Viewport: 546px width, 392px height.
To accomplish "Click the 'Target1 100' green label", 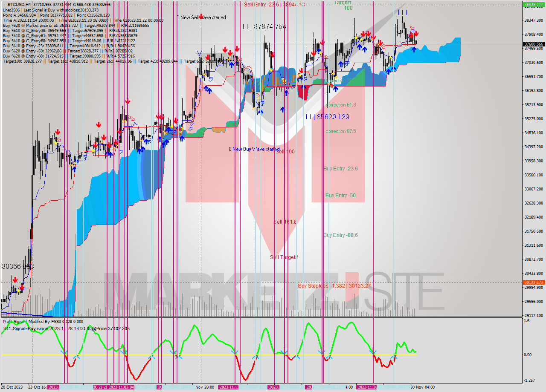I will pos(344,5).
